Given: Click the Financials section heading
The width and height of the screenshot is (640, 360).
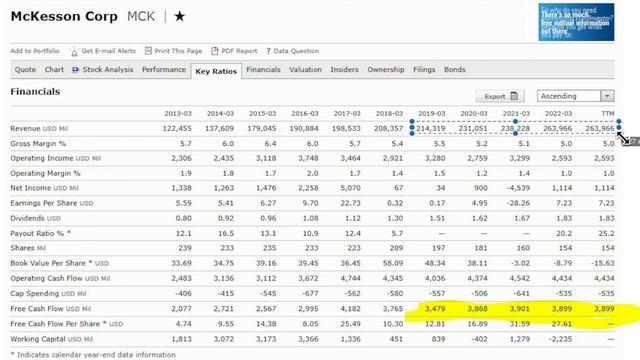Looking at the screenshot, I should 35,91.
